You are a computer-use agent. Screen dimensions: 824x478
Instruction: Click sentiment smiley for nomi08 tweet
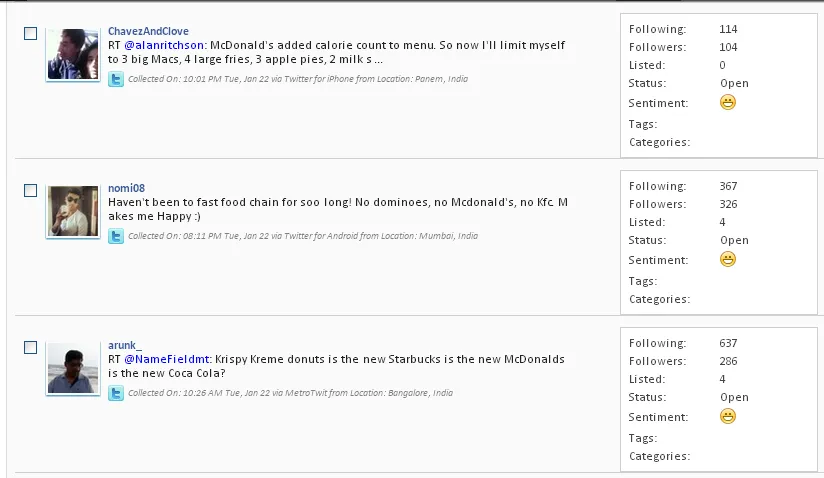tap(728, 259)
